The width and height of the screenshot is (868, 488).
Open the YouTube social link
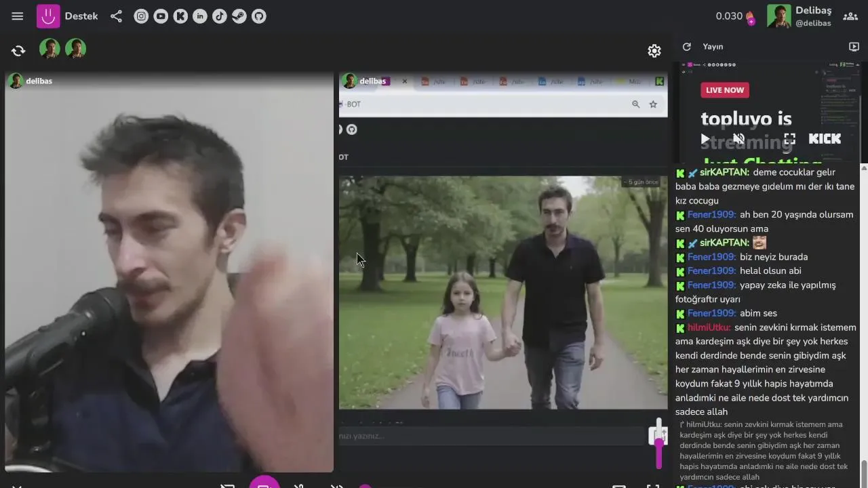click(161, 16)
